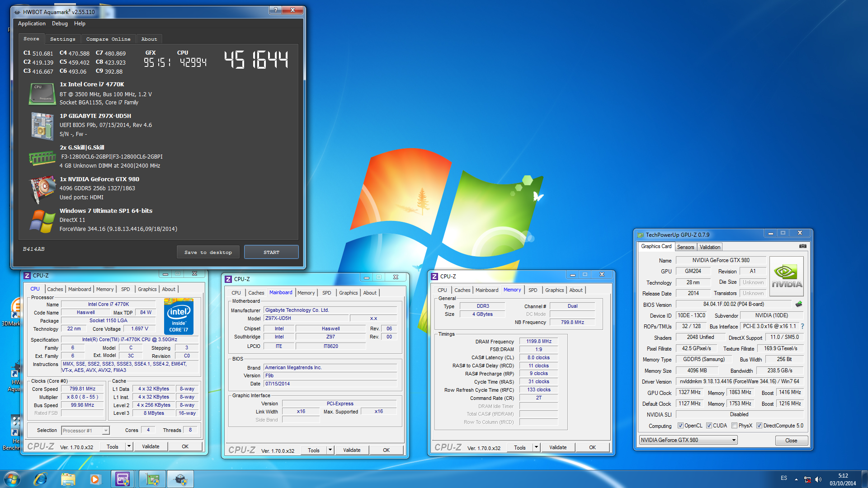Click the DRAM Frequency value 1199.8 MHz

(x=539, y=341)
